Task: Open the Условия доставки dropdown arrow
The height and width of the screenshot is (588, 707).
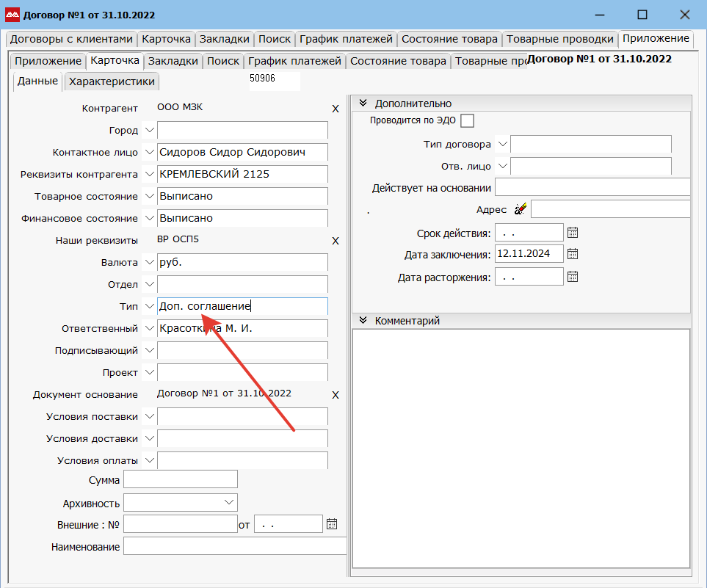Action: (x=149, y=438)
